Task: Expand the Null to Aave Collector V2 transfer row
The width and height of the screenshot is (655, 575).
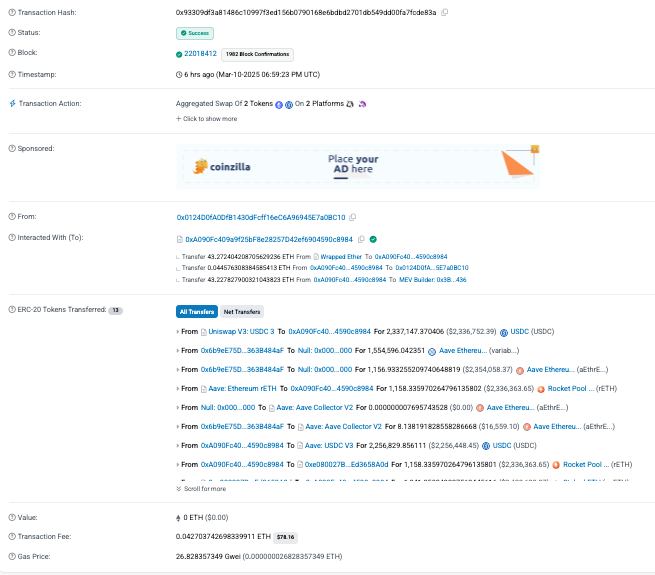Action: 178,407
